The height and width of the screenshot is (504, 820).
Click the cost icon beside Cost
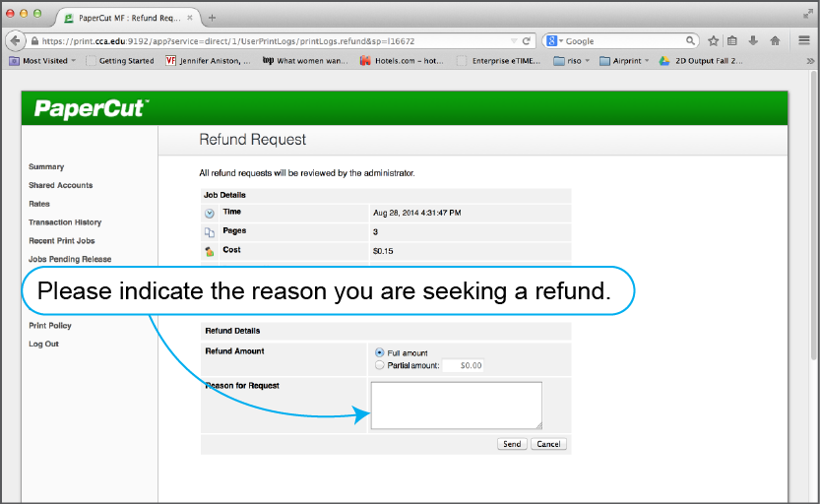tap(209, 251)
